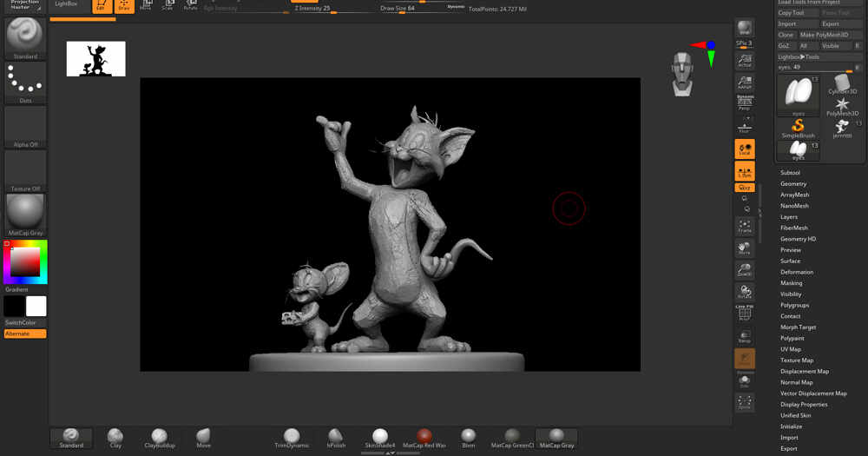This screenshot has width=868, height=456.
Task: Select the Cylinder3D tool thumbnail
Action: pos(842,84)
